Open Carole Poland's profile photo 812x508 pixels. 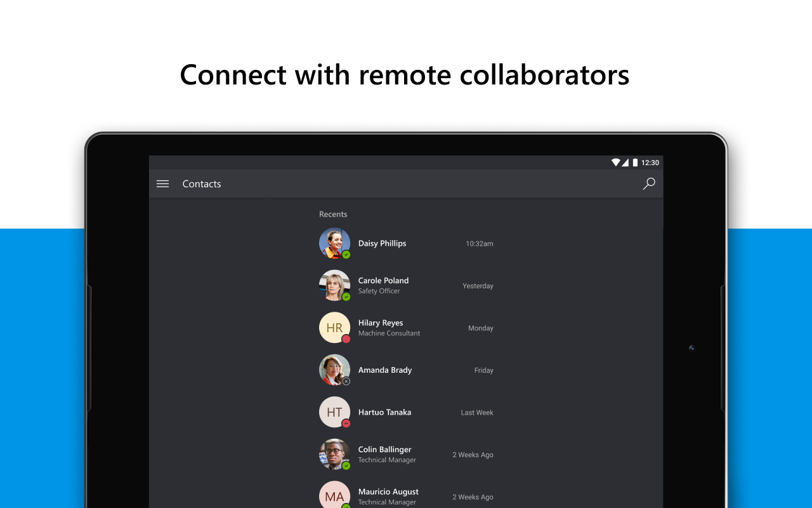(334, 286)
